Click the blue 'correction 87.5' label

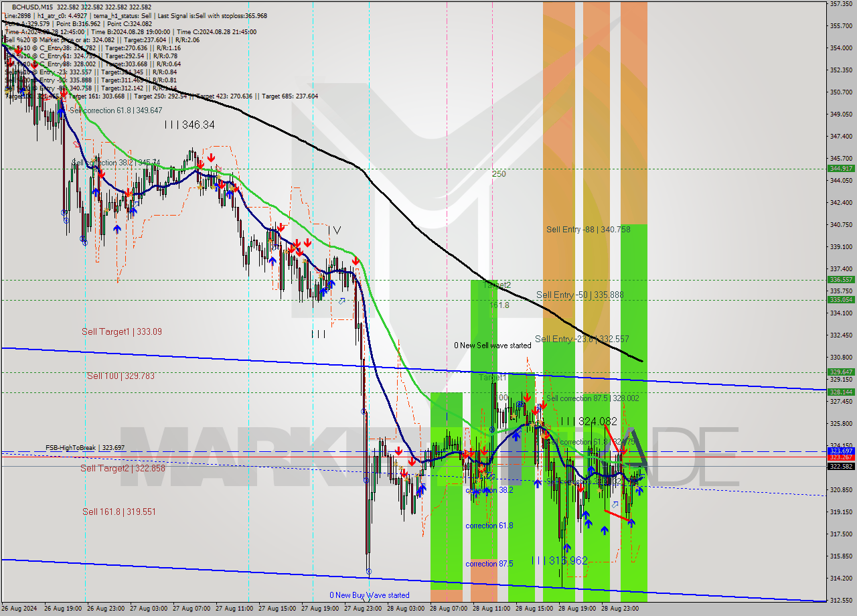click(489, 564)
